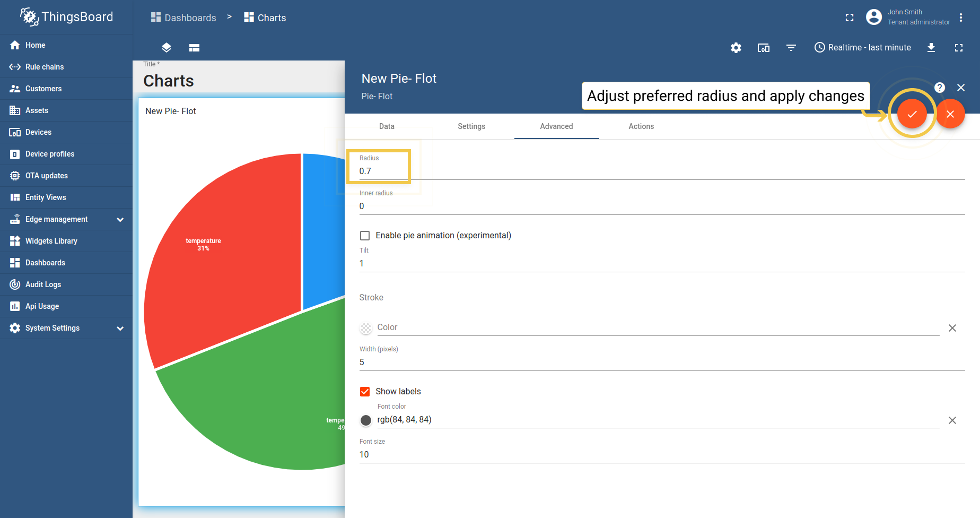Go to Dashboards breadcrumb link
The image size is (980, 518).
pos(183,18)
